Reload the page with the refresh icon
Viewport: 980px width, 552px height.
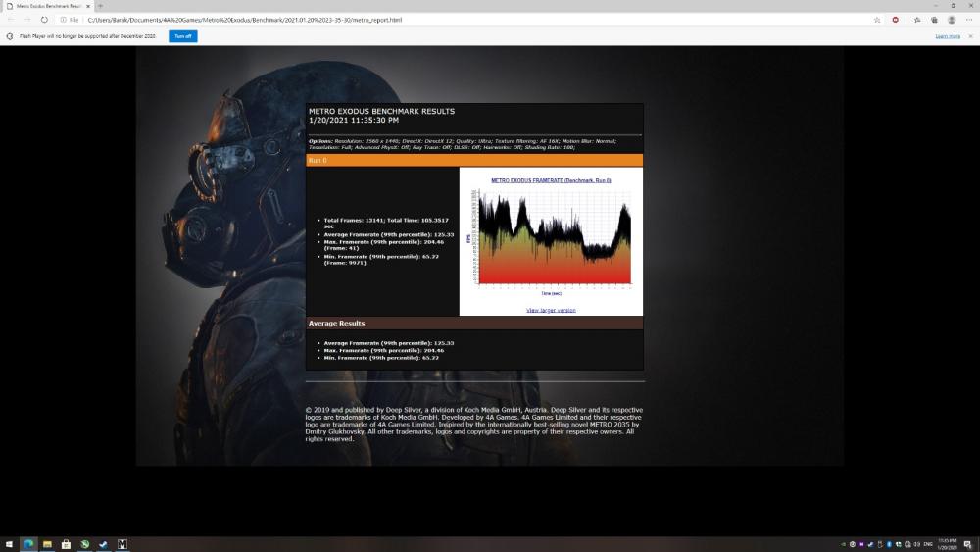click(44, 20)
